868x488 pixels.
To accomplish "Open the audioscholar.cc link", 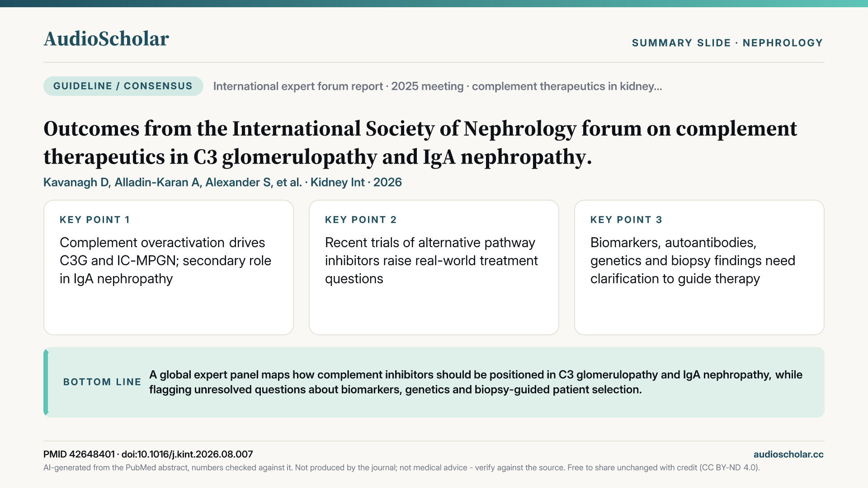I will pyautogui.click(x=788, y=454).
